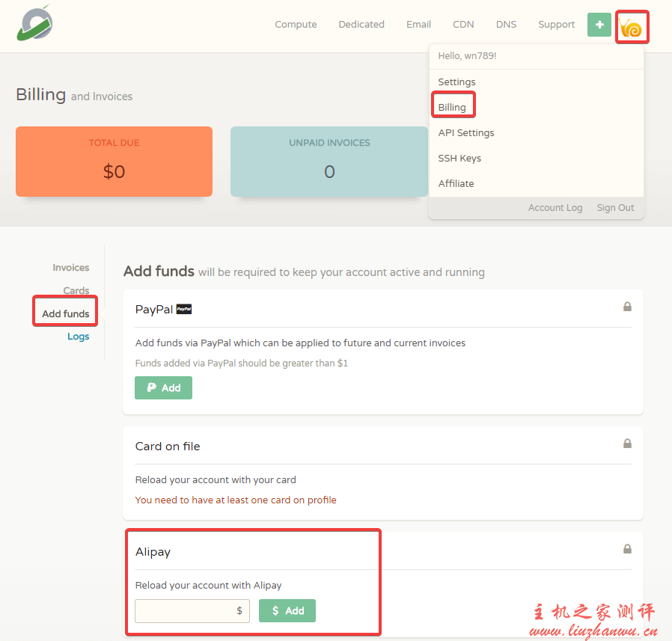Focus the Alipay dollar amount field
This screenshot has width=672, height=641.
pos(187,611)
